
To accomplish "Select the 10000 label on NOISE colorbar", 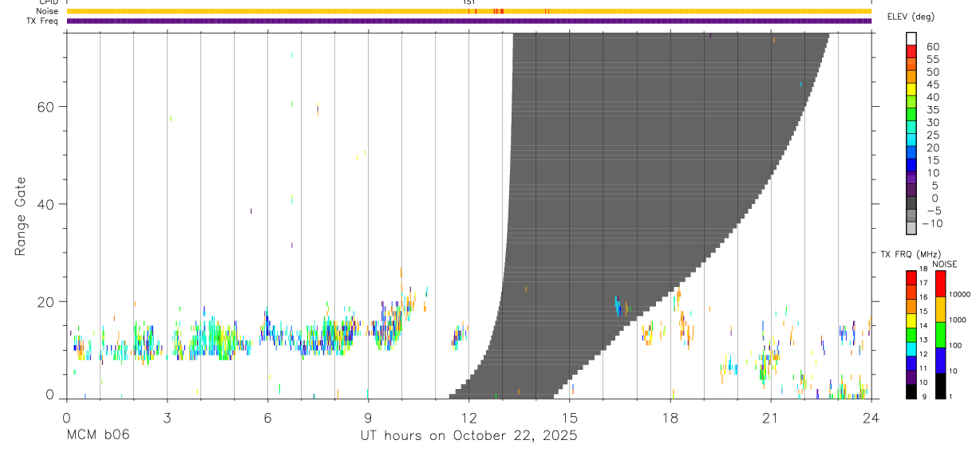I will [959, 295].
